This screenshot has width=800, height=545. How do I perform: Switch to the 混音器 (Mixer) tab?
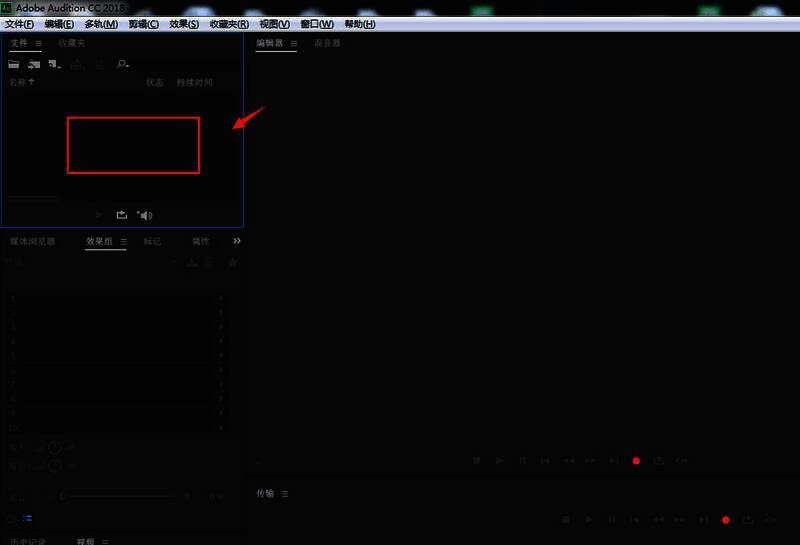327,44
